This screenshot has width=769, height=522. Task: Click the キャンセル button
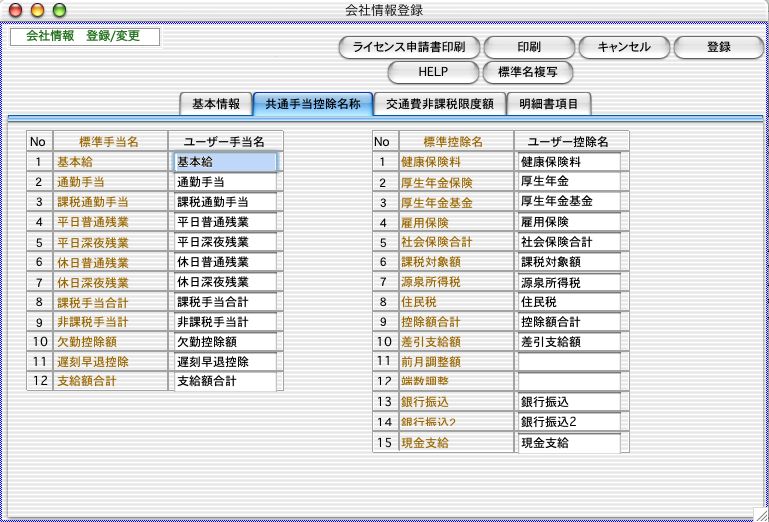(623, 47)
